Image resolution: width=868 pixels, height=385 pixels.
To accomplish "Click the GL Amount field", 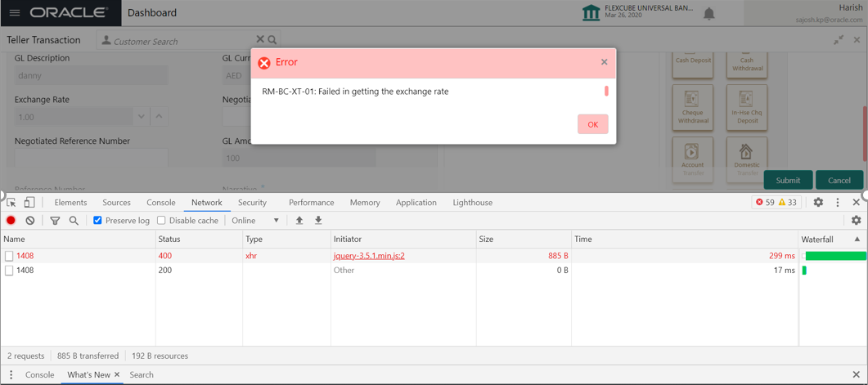I will (x=299, y=159).
